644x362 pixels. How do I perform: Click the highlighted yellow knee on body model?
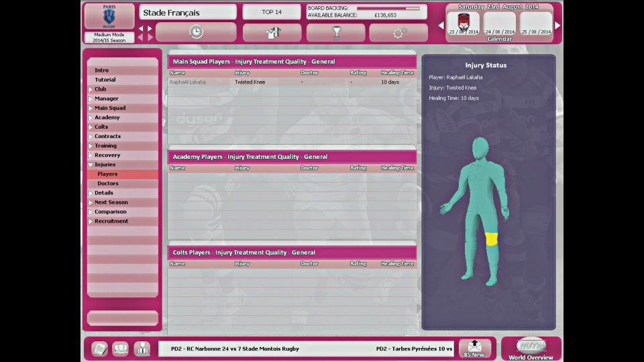coord(492,239)
